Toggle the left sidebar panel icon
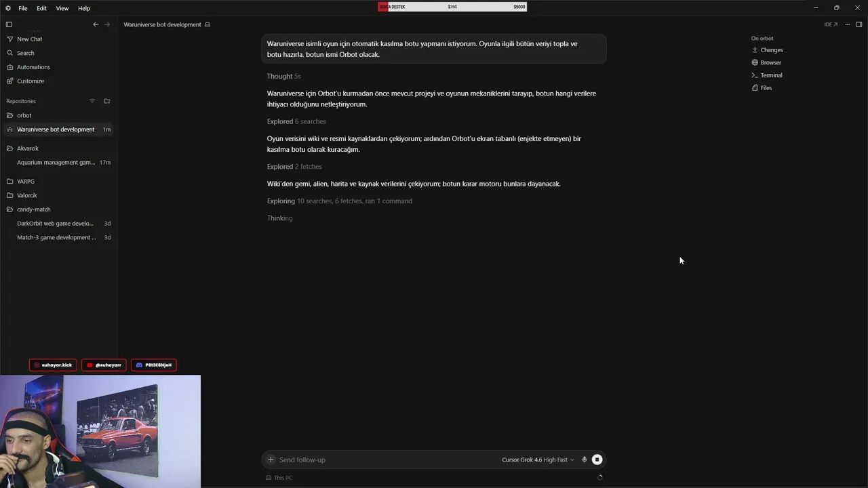 [x=9, y=24]
